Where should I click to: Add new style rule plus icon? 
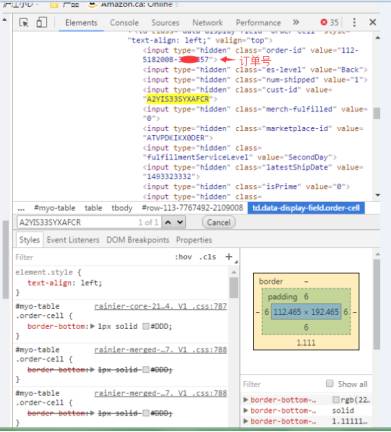pos(229,257)
